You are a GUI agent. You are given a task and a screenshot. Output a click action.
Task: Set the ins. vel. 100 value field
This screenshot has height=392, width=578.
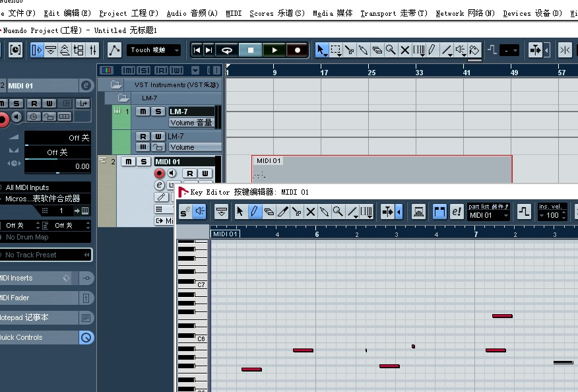tap(552, 215)
